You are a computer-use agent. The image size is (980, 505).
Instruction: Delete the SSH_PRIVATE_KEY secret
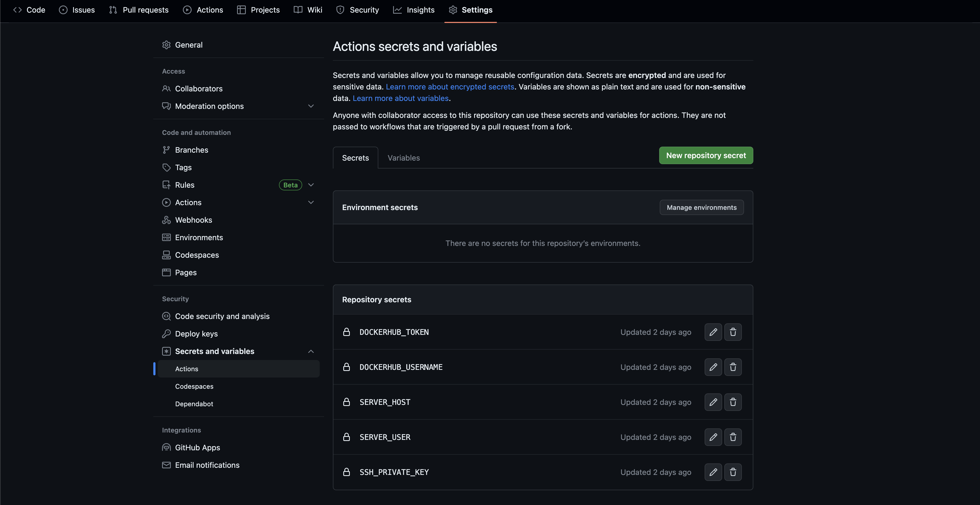(x=733, y=472)
